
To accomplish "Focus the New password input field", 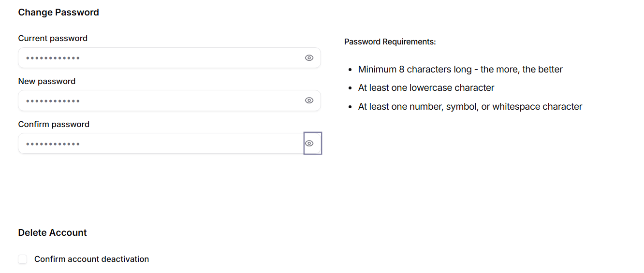I will point(160,101).
